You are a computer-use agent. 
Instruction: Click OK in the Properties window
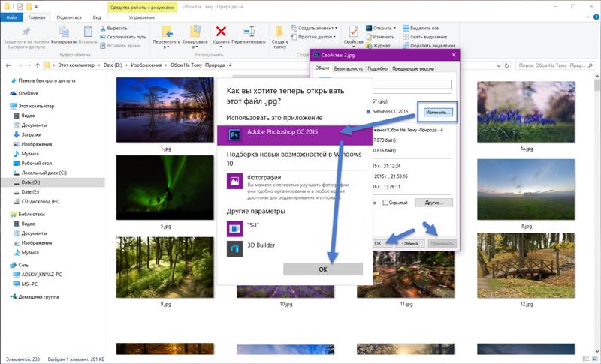[378, 243]
